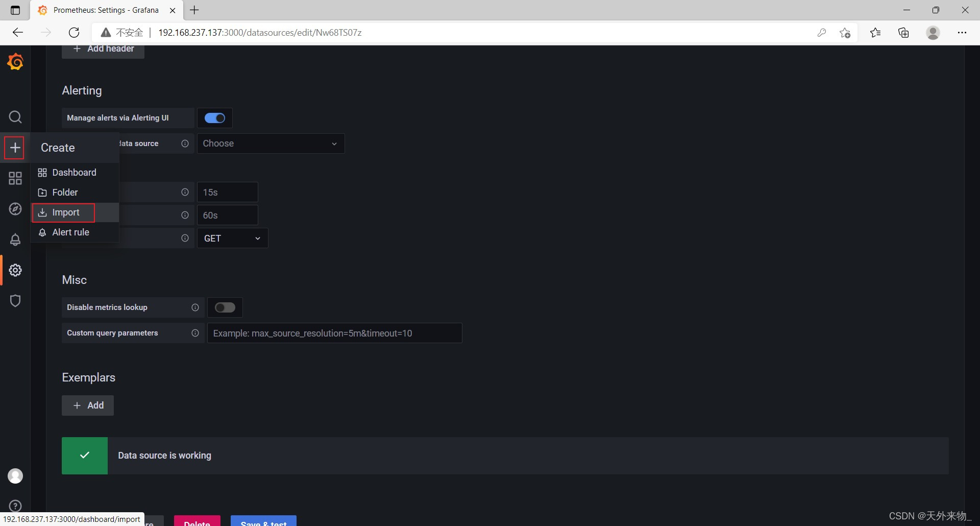Select Folder from Create menu
This screenshot has height=526, width=980.
coord(75,193)
